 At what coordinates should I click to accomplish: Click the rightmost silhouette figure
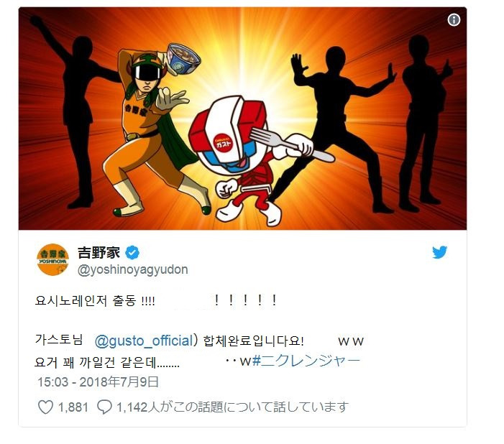pos(425,124)
